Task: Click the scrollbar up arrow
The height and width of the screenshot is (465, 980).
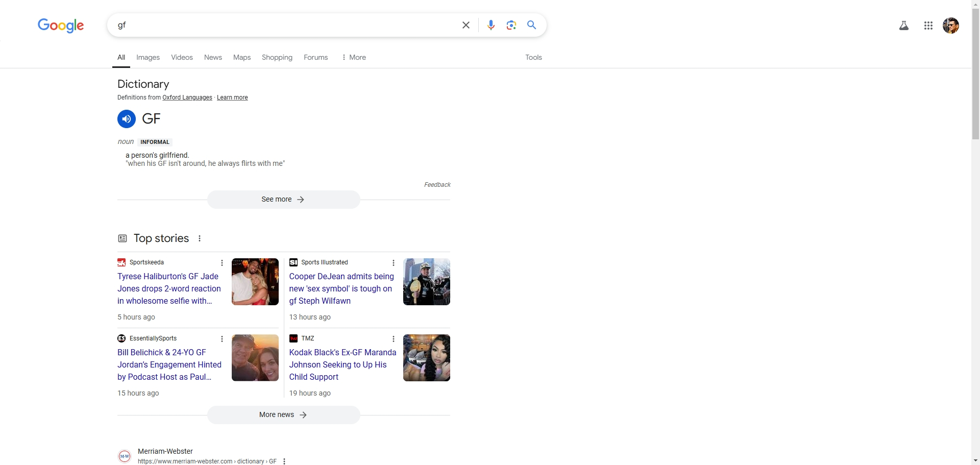Action: click(975, 4)
